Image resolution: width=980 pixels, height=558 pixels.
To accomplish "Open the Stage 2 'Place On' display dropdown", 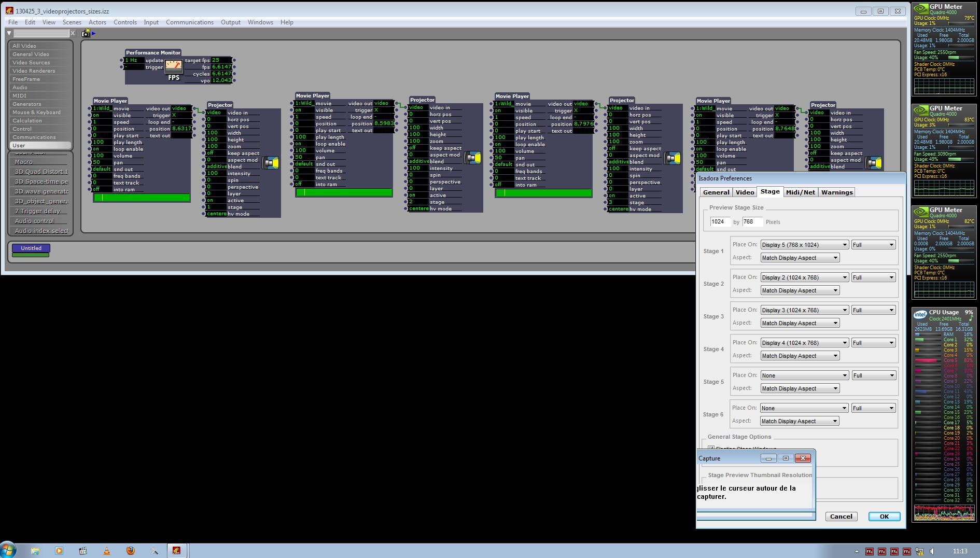I will pyautogui.click(x=804, y=277).
